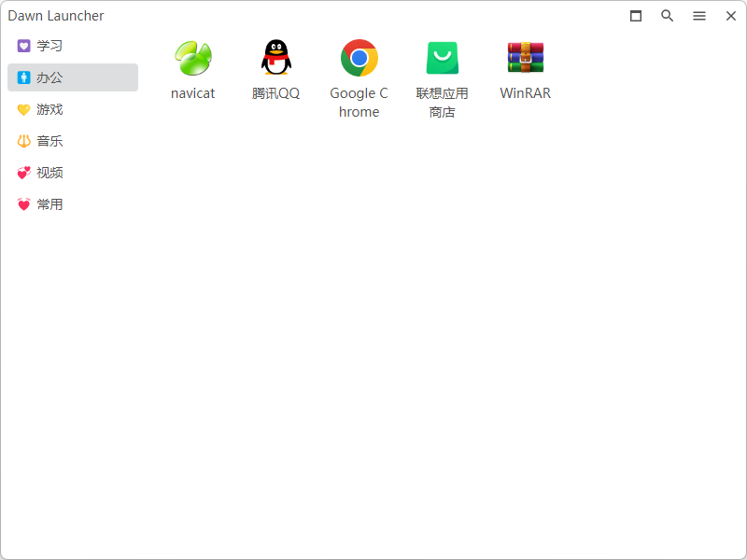The image size is (747, 560).
Task: Open the 腾讯QQ penguin icon
Action: [x=275, y=57]
